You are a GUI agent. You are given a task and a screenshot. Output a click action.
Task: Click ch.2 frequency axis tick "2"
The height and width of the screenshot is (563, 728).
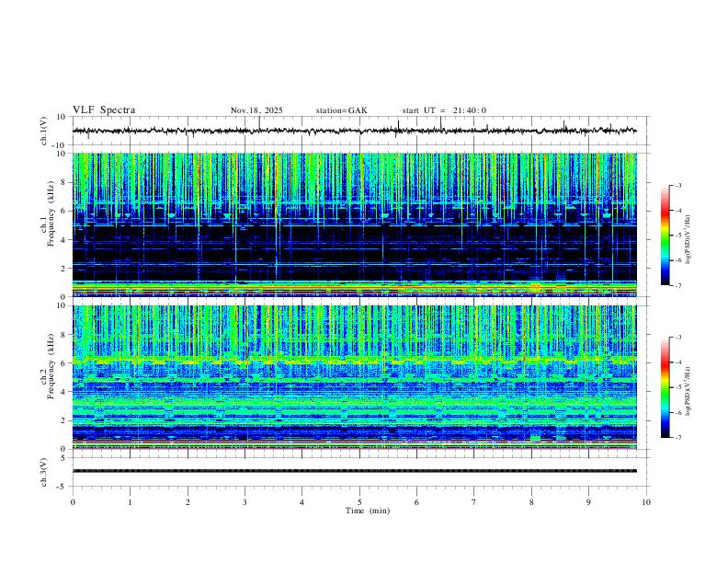(x=63, y=420)
